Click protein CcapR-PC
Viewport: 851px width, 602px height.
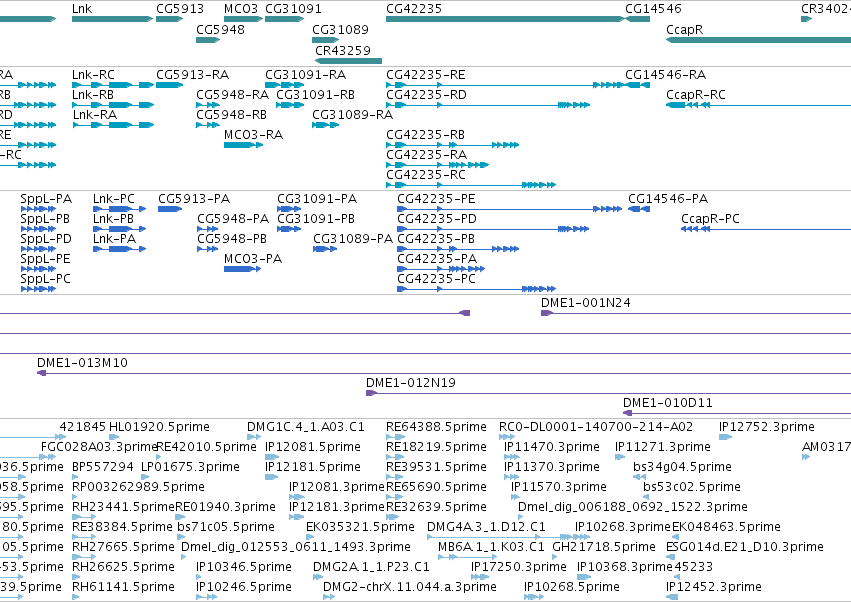(710, 219)
